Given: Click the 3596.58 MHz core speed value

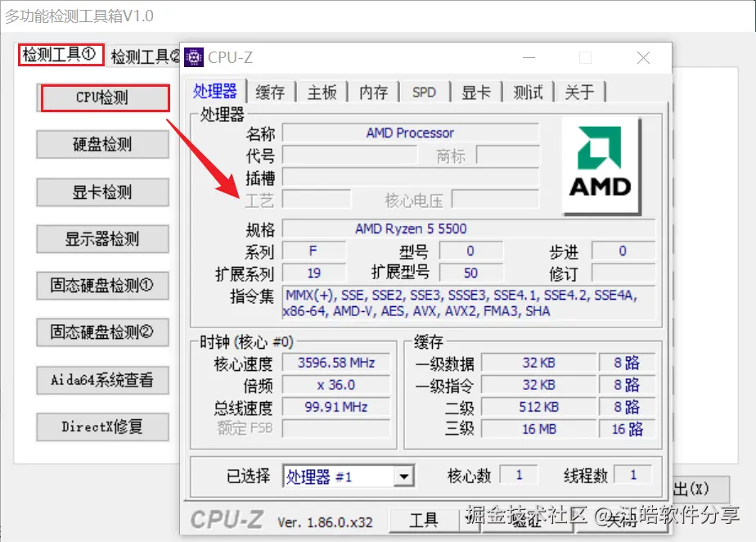Looking at the screenshot, I should [336, 363].
